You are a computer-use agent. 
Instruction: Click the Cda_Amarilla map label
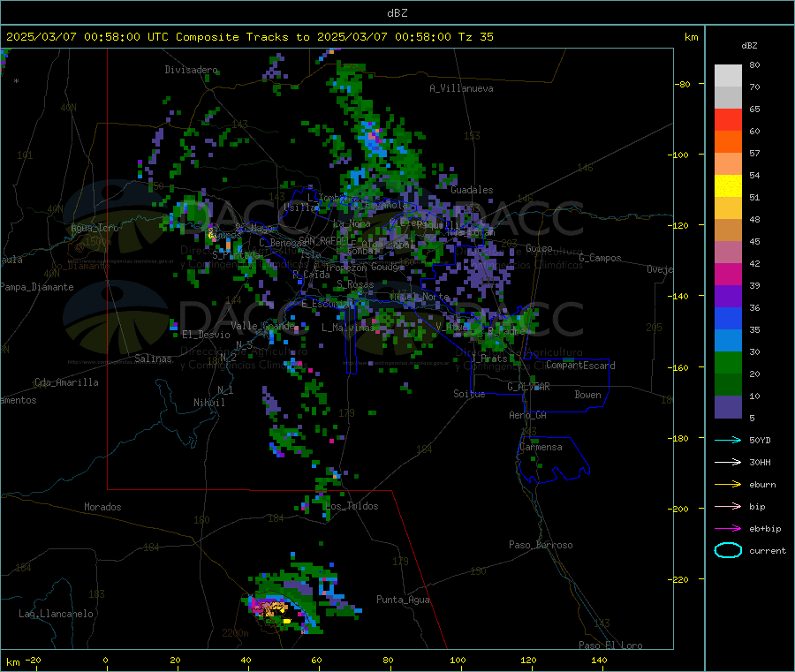tap(66, 382)
